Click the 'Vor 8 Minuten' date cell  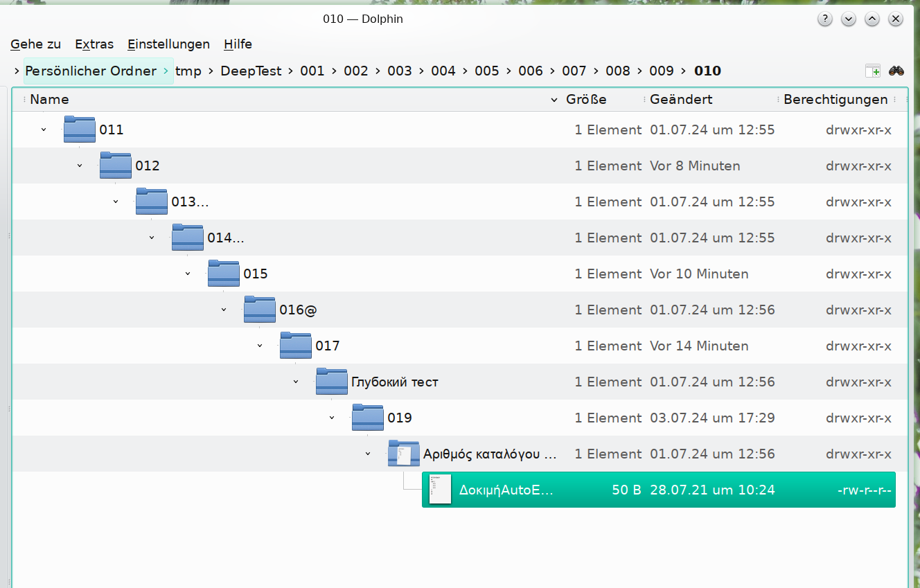pos(695,166)
